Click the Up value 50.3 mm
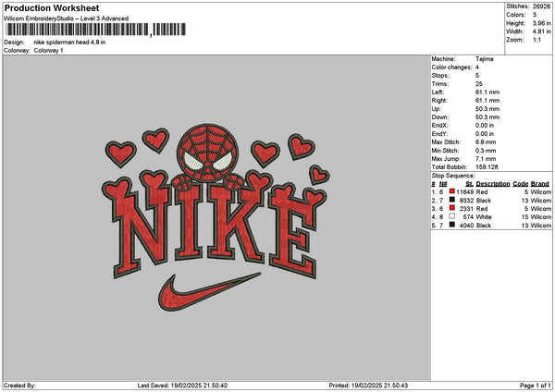 [487, 108]
